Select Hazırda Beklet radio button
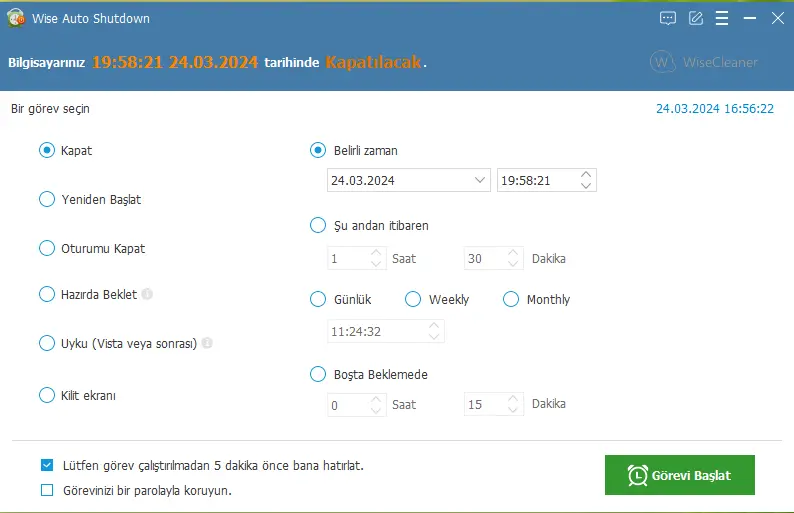The width and height of the screenshot is (794, 513). [x=47, y=294]
